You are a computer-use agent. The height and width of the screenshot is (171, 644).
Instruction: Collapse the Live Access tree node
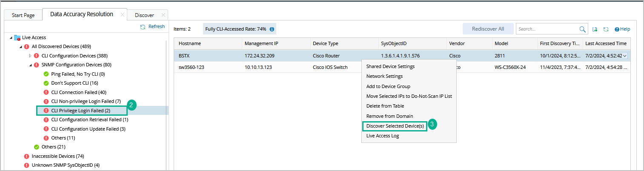[x=11, y=38]
